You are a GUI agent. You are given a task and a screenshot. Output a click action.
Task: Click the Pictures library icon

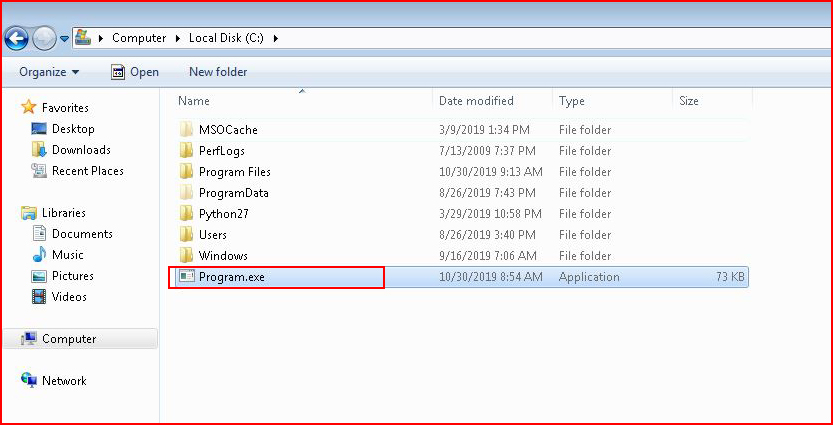pyautogui.click(x=39, y=276)
